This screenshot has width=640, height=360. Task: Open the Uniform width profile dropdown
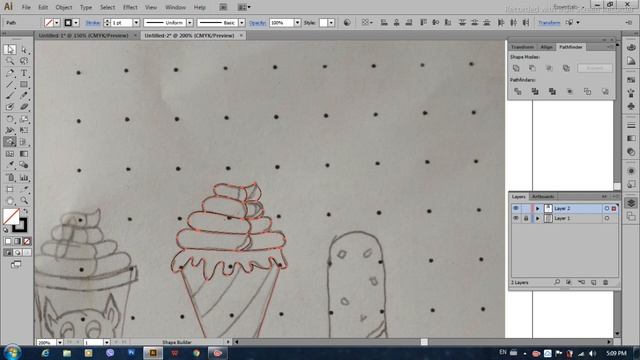tap(190, 23)
